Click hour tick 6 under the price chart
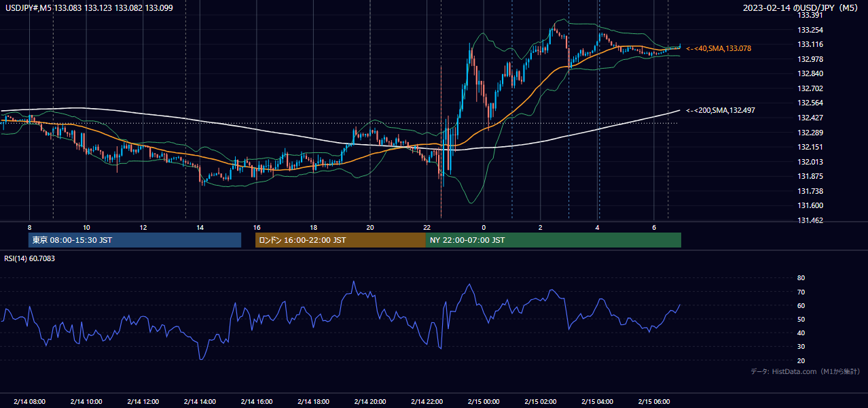Viewport: 868px width, 408px height. pyautogui.click(x=654, y=227)
